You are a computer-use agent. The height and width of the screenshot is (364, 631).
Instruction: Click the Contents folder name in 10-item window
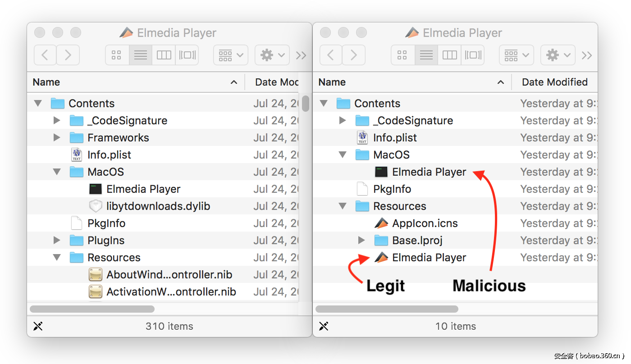pos(377,104)
